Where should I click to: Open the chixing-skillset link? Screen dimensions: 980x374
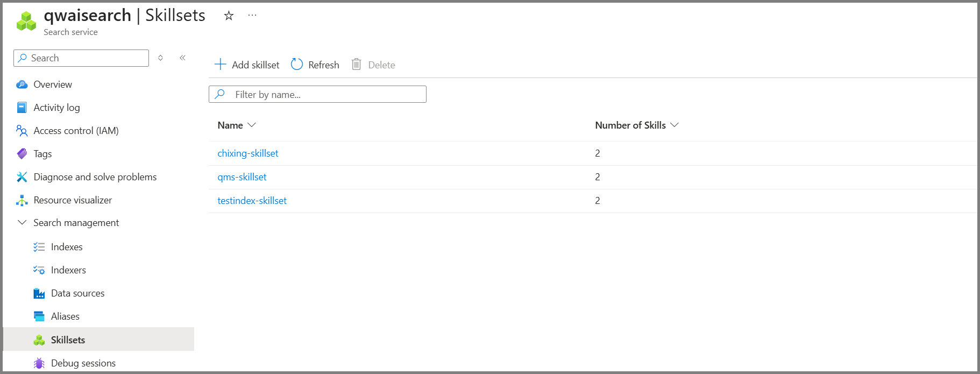point(247,153)
